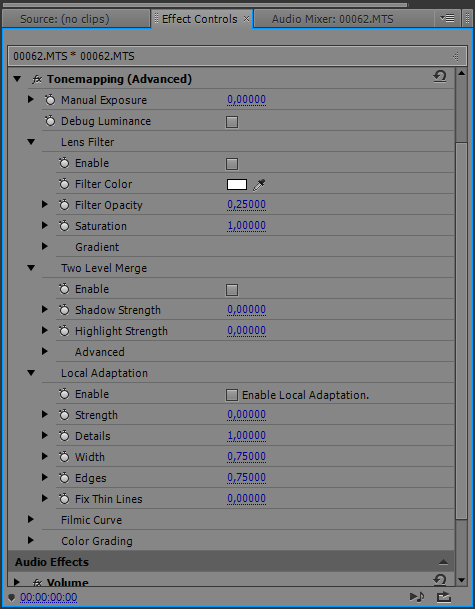Expand the Advanced group
Image resolution: width=475 pixels, height=609 pixels.
45,351
